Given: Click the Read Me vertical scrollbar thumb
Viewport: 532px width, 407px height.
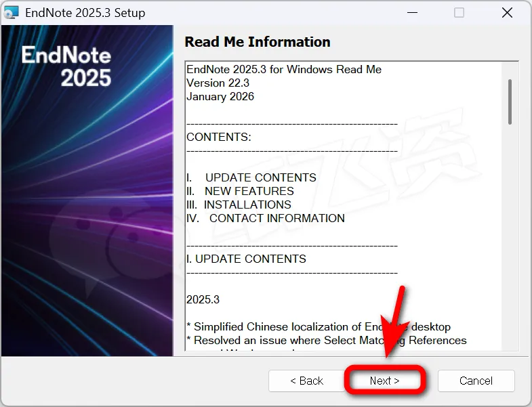Looking at the screenshot, I should point(510,102).
